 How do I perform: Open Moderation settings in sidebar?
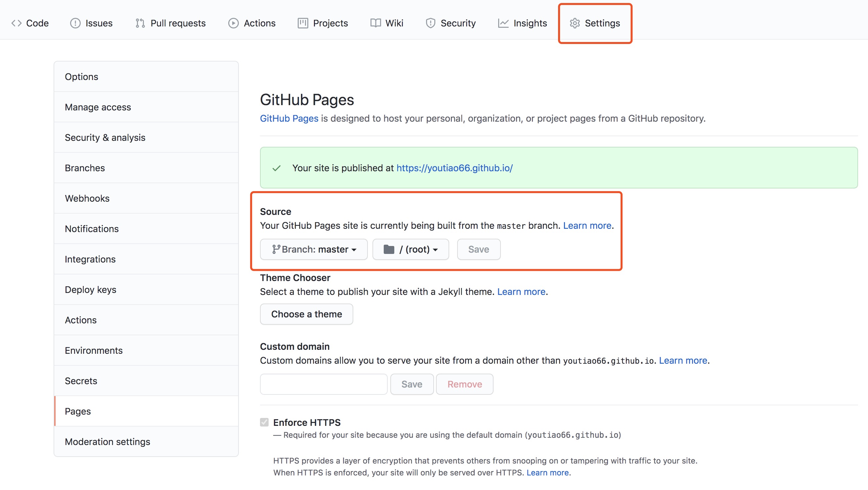146,441
